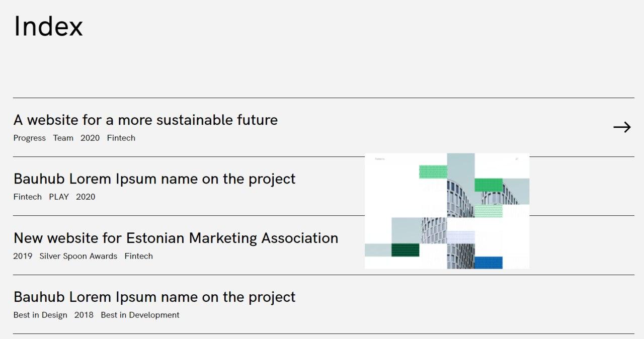The image size is (644, 339).
Task: Select the Silver Spoon Awards tag
Action: point(78,256)
